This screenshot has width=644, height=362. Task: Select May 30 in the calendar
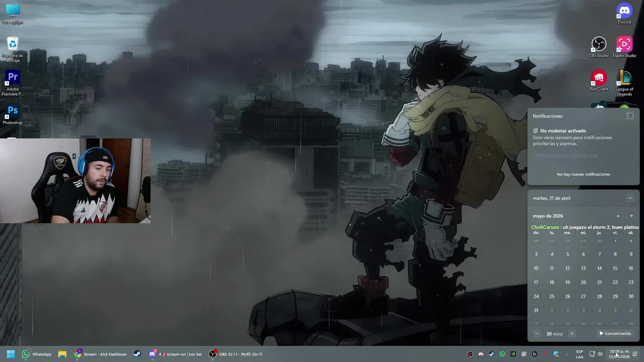[x=631, y=297]
